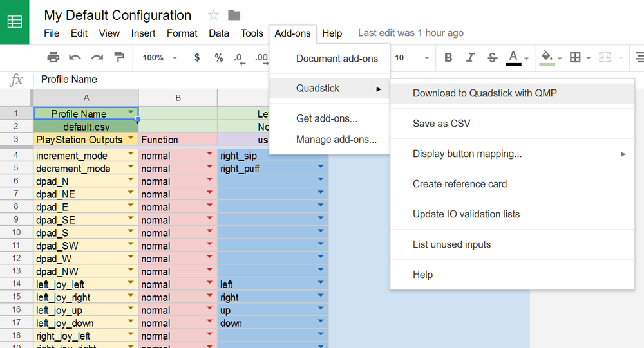The width and height of the screenshot is (644, 348).
Task: Open the borders tool
Action: coord(575,57)
